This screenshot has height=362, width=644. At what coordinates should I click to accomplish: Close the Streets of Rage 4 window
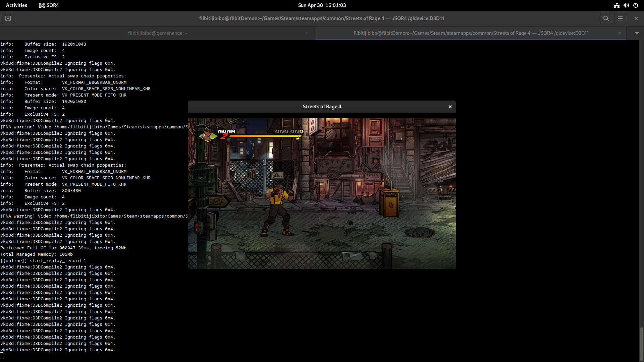click(450, 107)
